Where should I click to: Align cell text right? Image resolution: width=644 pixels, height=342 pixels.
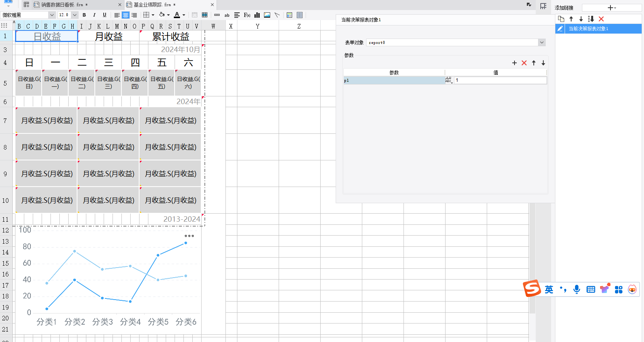134,15
